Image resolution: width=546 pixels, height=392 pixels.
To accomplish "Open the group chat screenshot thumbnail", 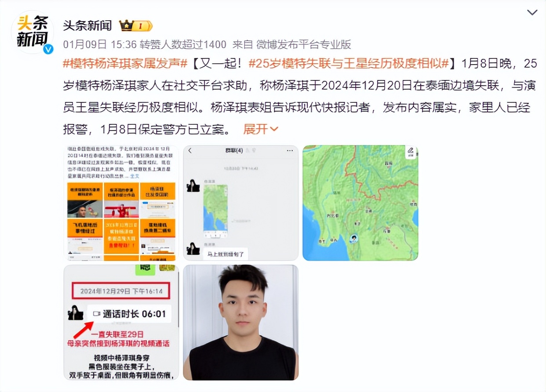I will pos(241,203).
